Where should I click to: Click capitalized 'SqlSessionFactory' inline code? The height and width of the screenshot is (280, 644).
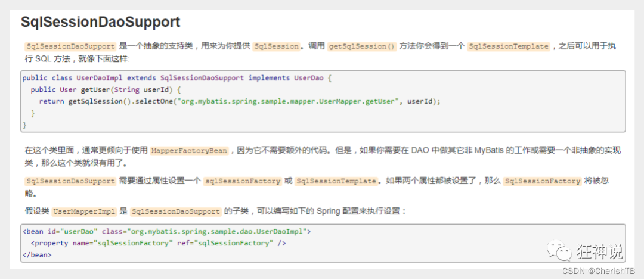click(542, 181)
